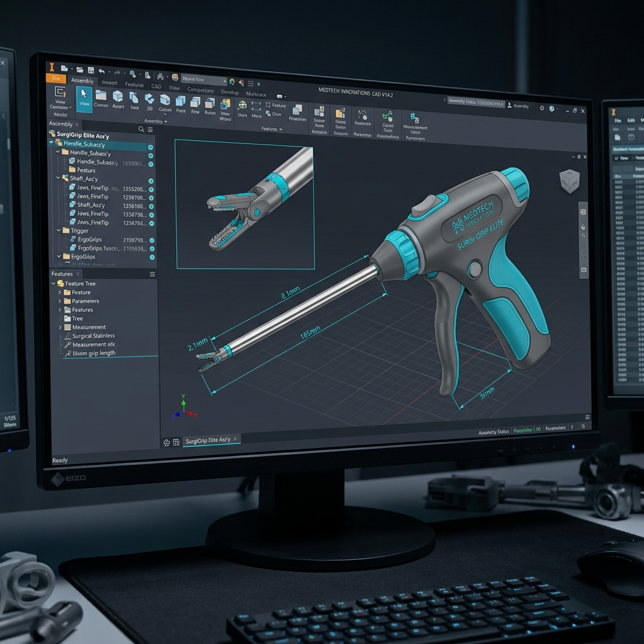The width and height of the screenshot is (644, 644).
Task: Expand the Parameters folder in Features
Action: (60, 301)
